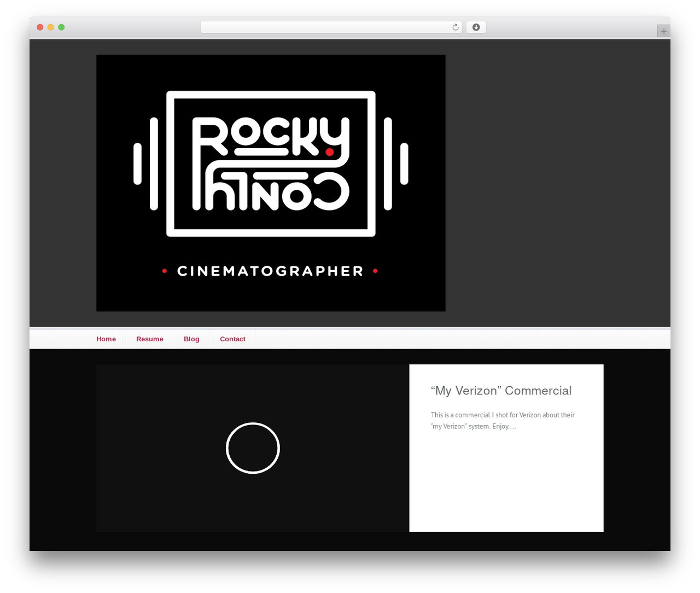Image resolution: width=700 pixels, height=593 pixels.
Task: Go to the Home menu item
Action: click(x=106, y=339)
